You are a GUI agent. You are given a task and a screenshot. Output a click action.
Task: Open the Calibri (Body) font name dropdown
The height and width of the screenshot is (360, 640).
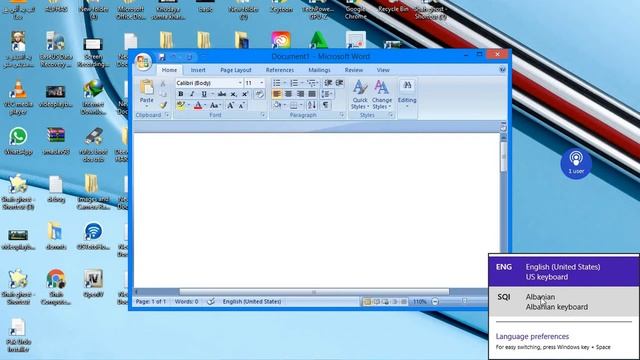pyautogui.click(x=240, y=83)
